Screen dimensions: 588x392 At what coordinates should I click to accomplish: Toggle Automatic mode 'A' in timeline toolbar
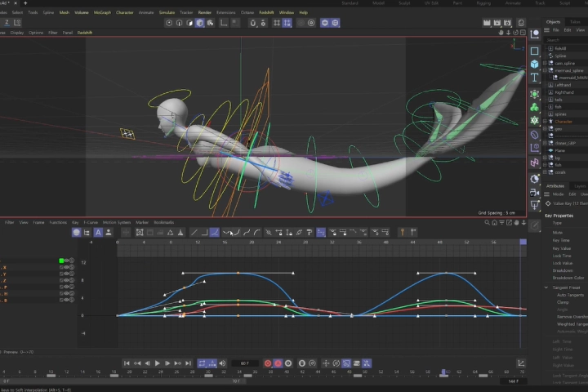click(98, 233)
